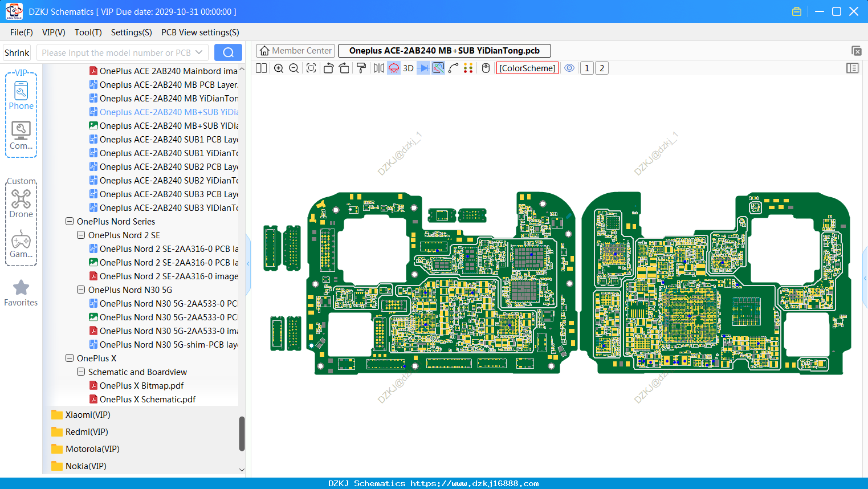Open OnePlus X Schematic.pdf
This screenshot has height=489, width=868.
(x=142, y=399)
